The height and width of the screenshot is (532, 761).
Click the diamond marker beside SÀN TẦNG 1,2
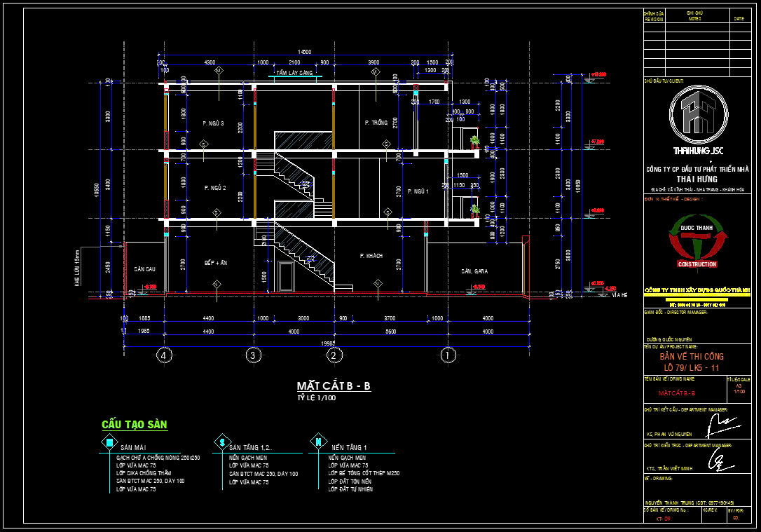click(x=221, y=442)
